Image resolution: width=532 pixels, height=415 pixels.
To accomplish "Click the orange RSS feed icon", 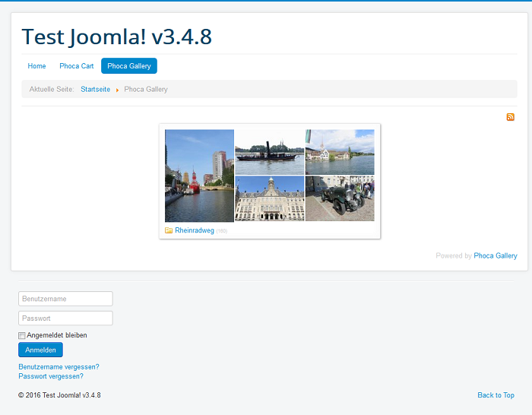I will pyautogui.click(x=510, y=117).
